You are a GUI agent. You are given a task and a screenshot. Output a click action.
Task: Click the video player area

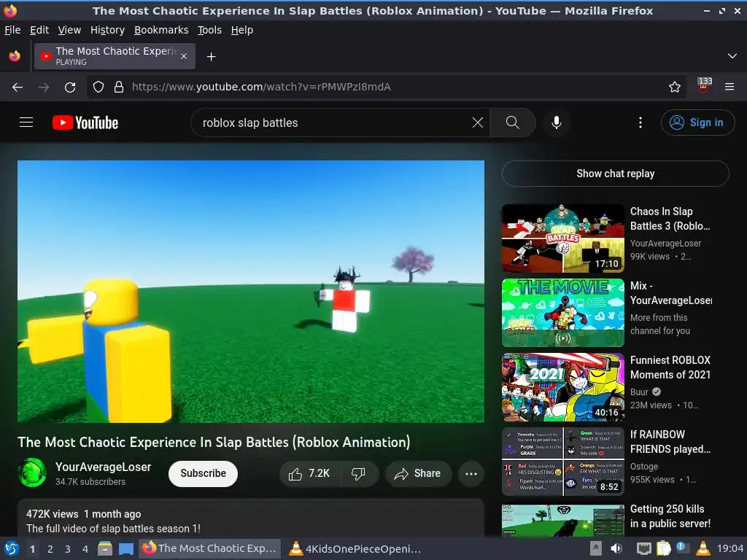pos(251,292)
